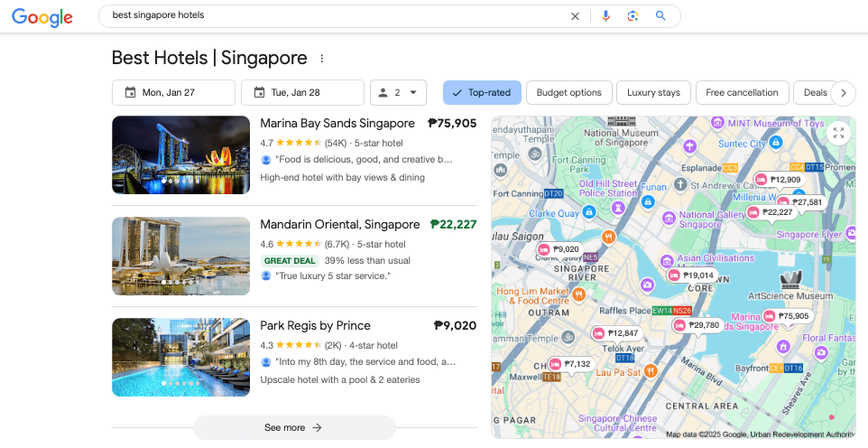
Task: Open Park Regis by Prince photo thumbnail
Action: 180,357
